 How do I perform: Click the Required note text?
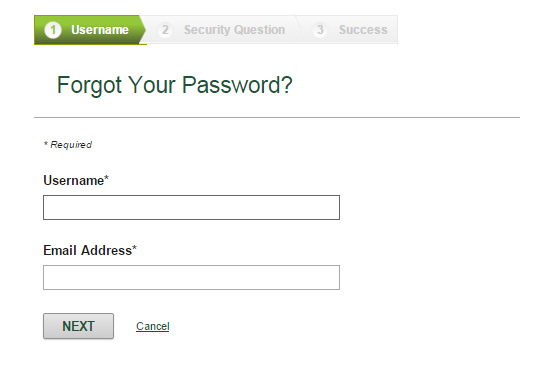pos(68,145)
